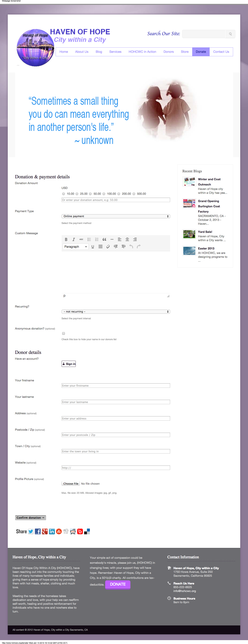This screenshot has height=644, width=248.
Task: Open the Payment Type dropdown
Action: tap(116, 216)
